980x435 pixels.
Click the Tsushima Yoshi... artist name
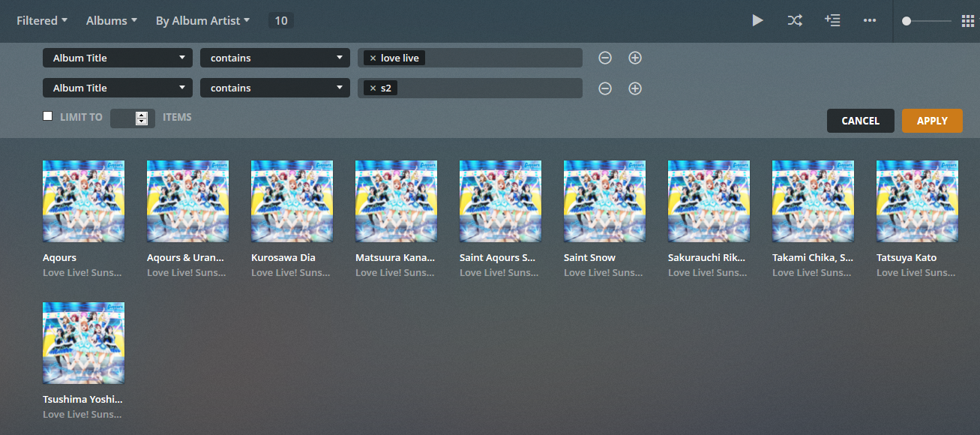pos(82,399)
